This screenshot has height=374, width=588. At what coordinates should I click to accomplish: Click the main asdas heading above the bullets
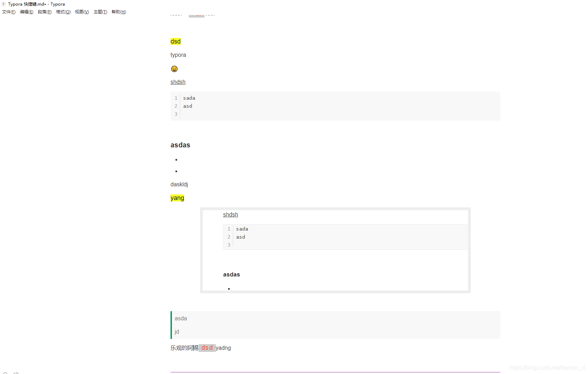coord(180,145)
